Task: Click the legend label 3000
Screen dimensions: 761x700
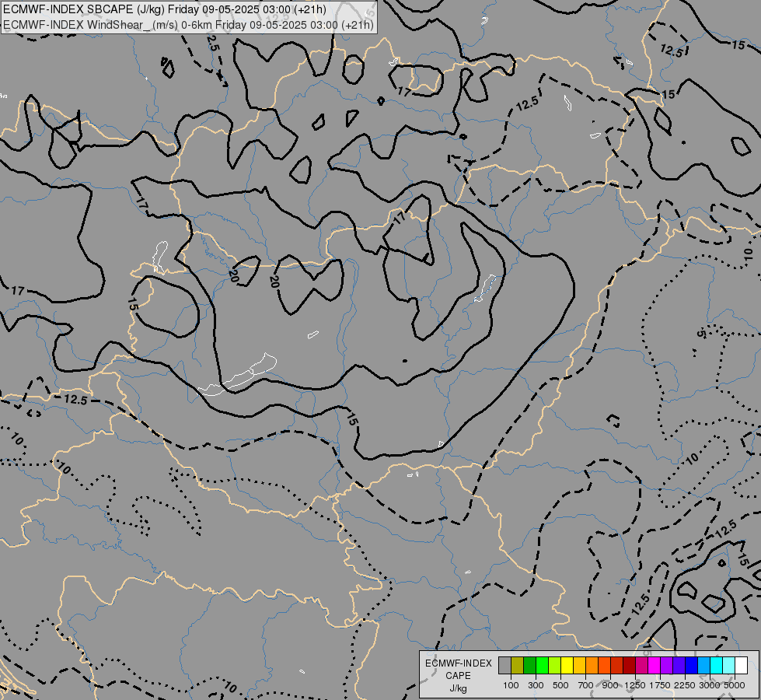Action: [x=710, y=685]
